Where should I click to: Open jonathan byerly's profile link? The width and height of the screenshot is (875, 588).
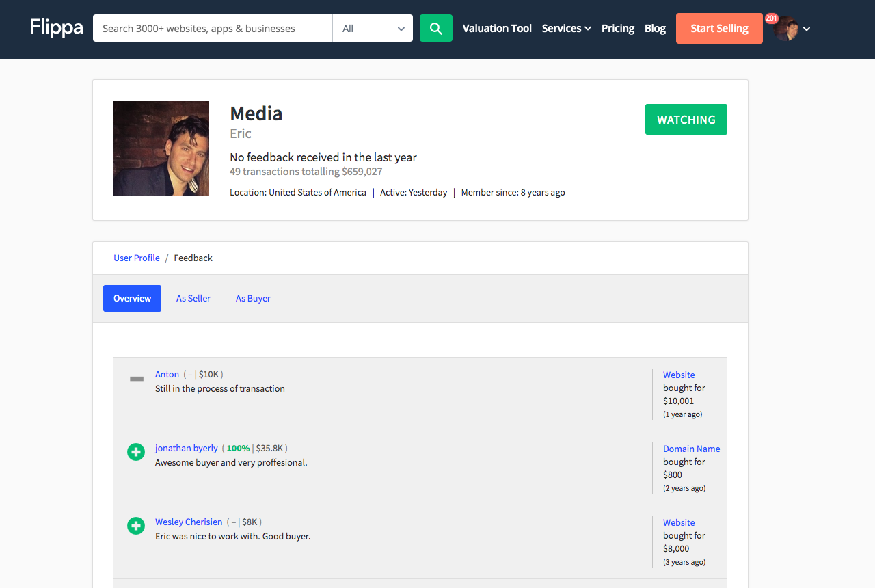click(187, 448)
